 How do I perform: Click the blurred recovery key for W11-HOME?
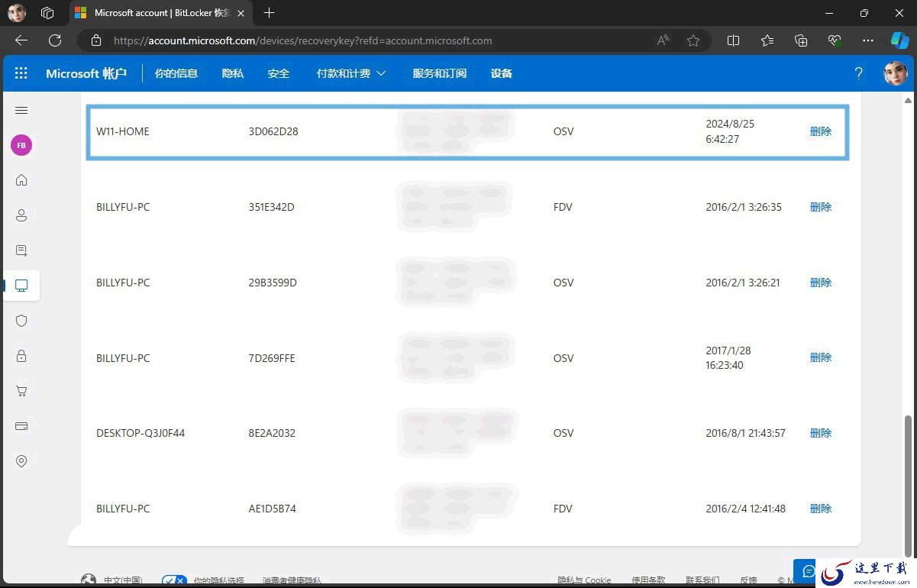point(455,131)
